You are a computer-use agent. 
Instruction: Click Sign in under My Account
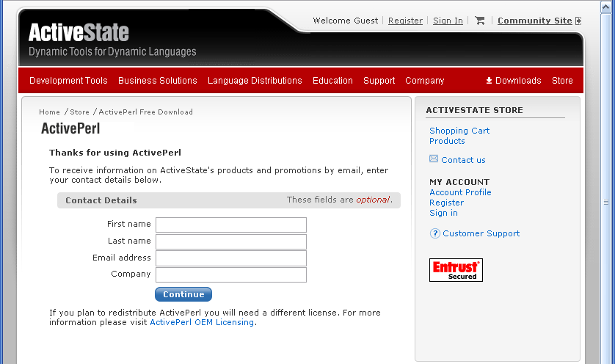(443, 213)
